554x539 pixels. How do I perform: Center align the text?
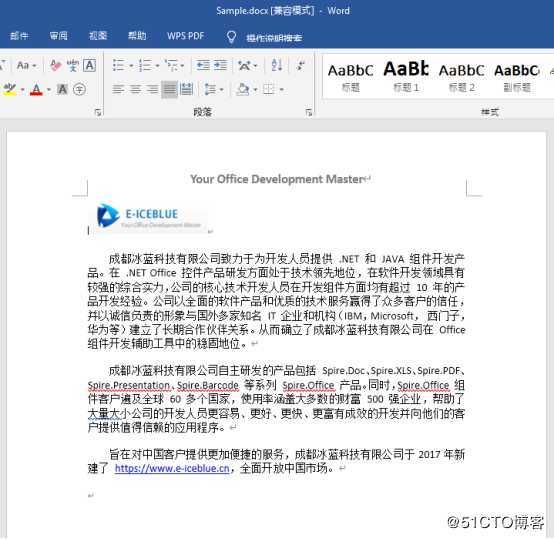tap(135, 89)
